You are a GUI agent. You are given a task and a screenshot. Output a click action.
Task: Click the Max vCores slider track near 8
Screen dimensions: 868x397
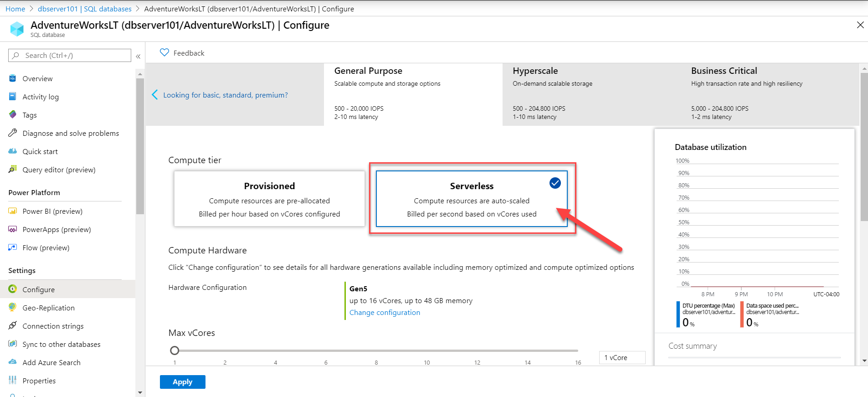[376, 351]
